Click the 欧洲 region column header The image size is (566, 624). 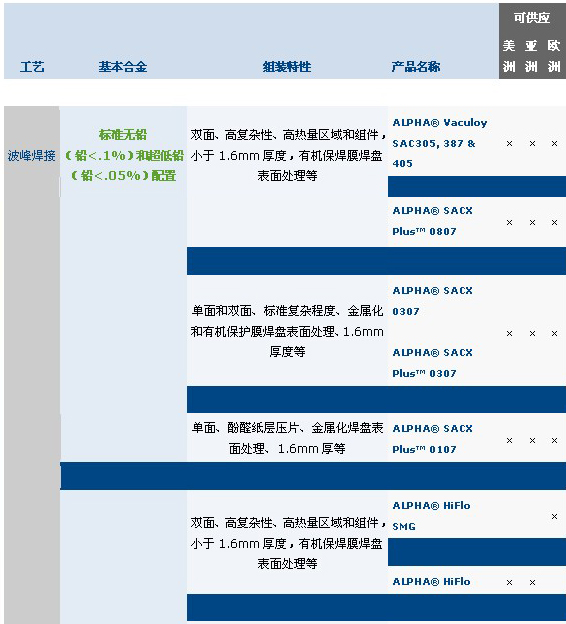point(554,56)
